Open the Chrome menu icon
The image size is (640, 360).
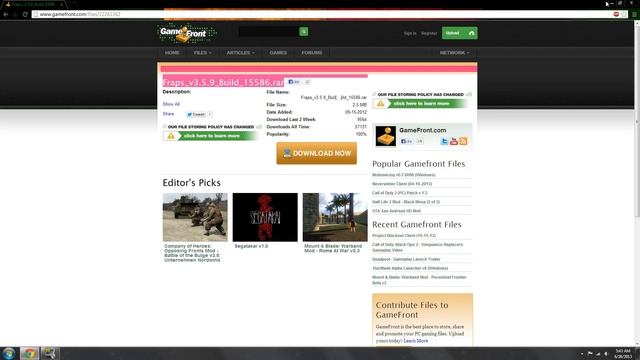point(634,14)
